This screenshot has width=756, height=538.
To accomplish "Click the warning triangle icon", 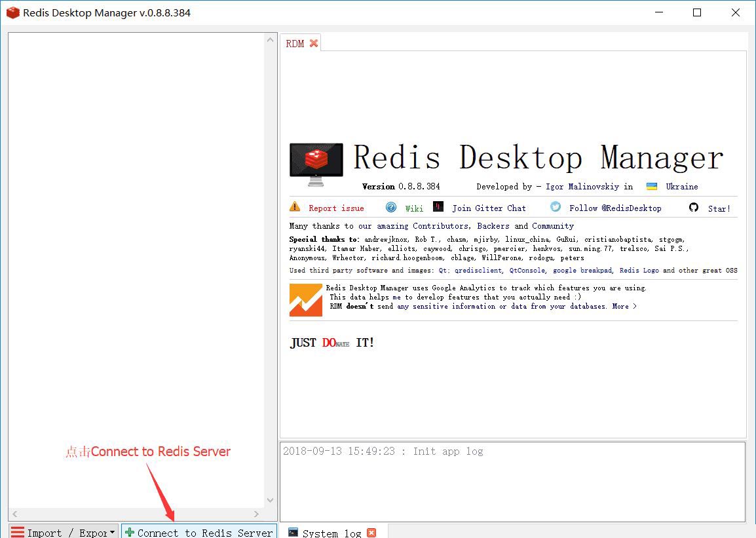I will click(x=295, y=207).
